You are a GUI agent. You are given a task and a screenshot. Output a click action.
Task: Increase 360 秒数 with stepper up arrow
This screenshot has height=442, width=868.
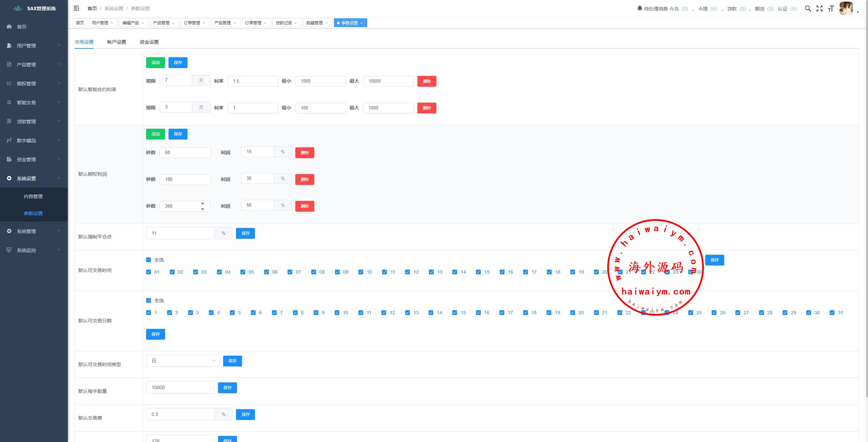[202, 203]
